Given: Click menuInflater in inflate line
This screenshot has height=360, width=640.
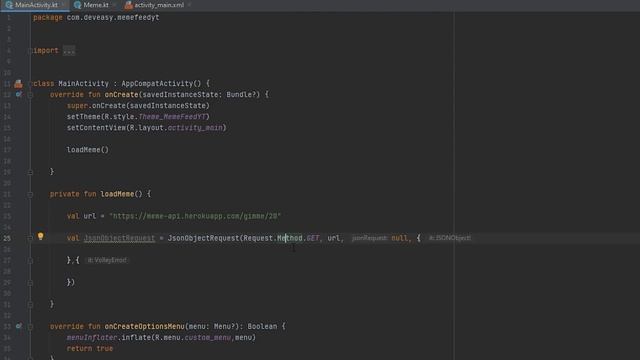Looking at the screenshot, I should tap(92, 338).
